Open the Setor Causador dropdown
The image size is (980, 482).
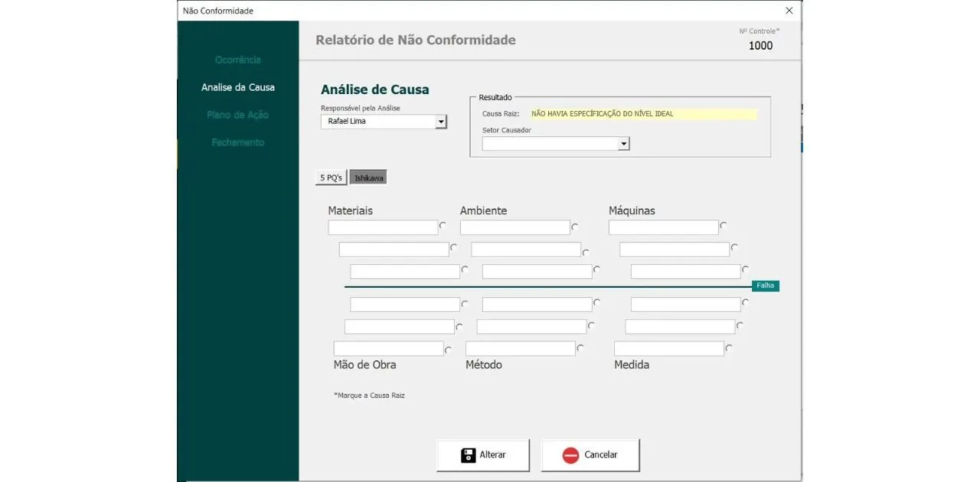(x=623, y=143)
